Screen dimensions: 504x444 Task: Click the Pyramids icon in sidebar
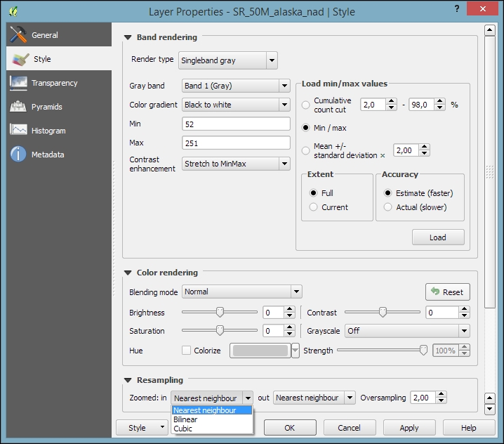(x=18, y=107)
